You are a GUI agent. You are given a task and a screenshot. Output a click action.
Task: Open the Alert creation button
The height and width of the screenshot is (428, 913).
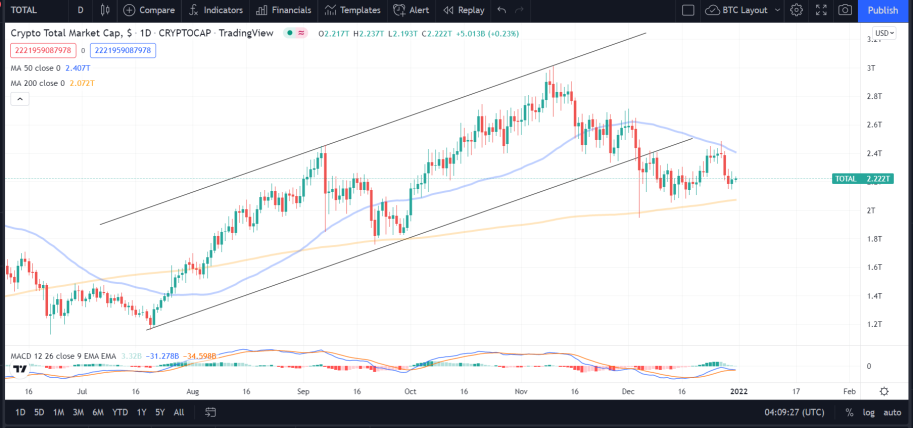coord(411,10)
